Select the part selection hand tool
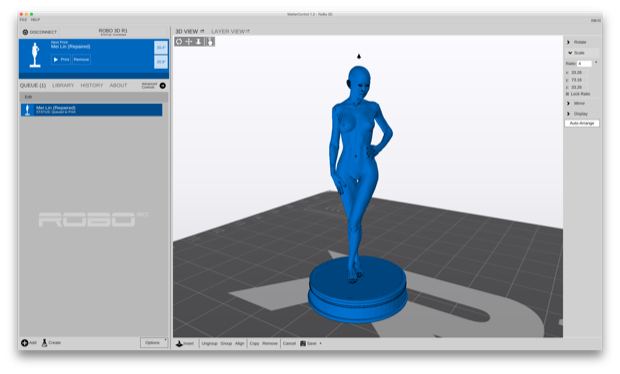The width and height of the screenshot is (620, 374). (x=210, y=42)
